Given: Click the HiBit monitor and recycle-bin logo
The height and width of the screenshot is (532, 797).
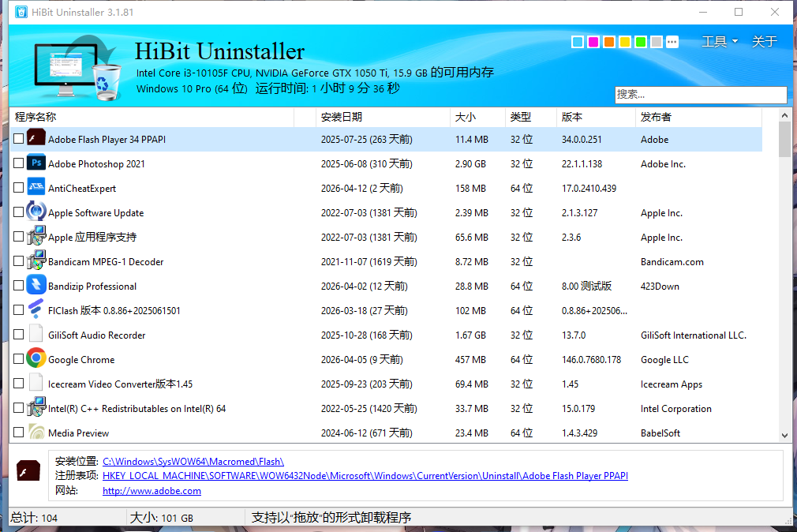Looking at the screenshot, I should pyautogui.click(x=78, y=67).
